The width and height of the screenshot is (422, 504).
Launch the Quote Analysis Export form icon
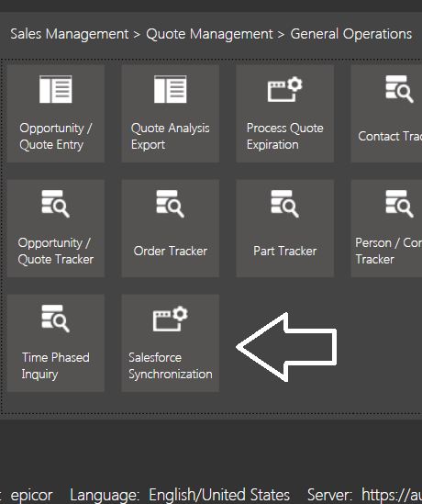tap(171, 89)
